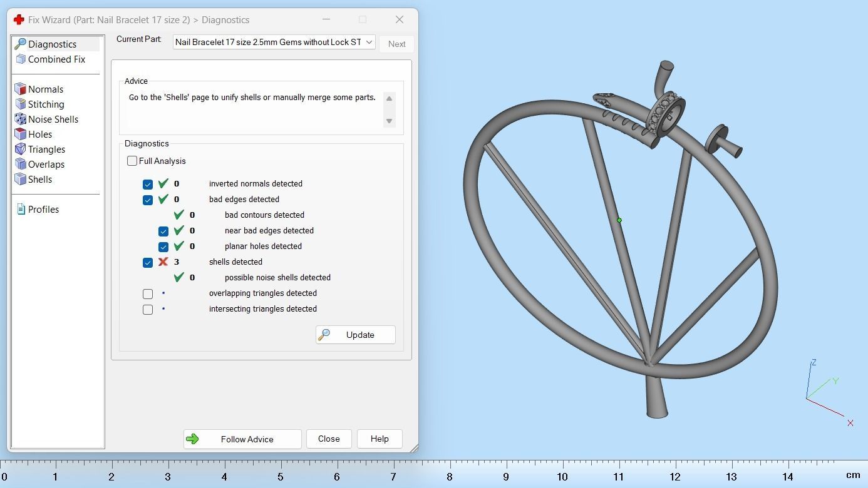The image size is (868, 488).
Task: Click the green checkmark beside planar holes
Action: (x=178, y=246)
